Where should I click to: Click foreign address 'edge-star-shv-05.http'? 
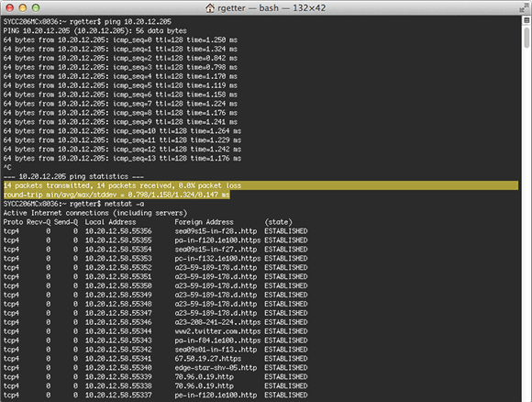[216, 368]
